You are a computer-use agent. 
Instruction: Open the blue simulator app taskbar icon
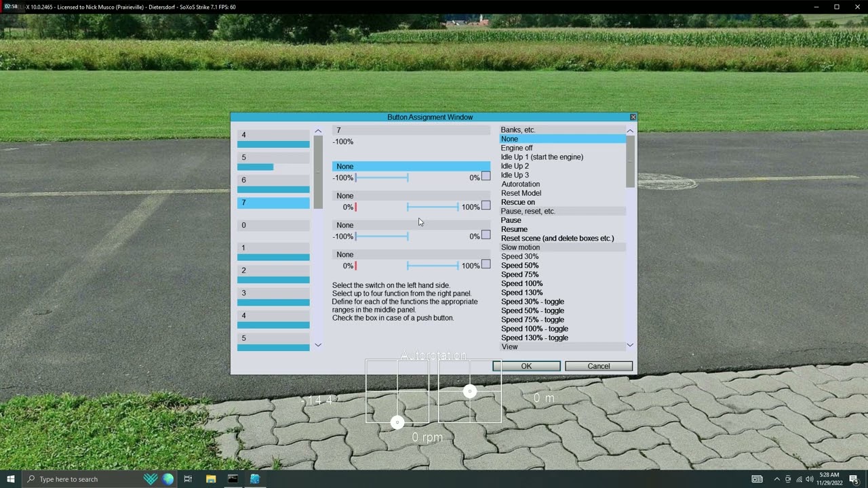tap(254, 479)
